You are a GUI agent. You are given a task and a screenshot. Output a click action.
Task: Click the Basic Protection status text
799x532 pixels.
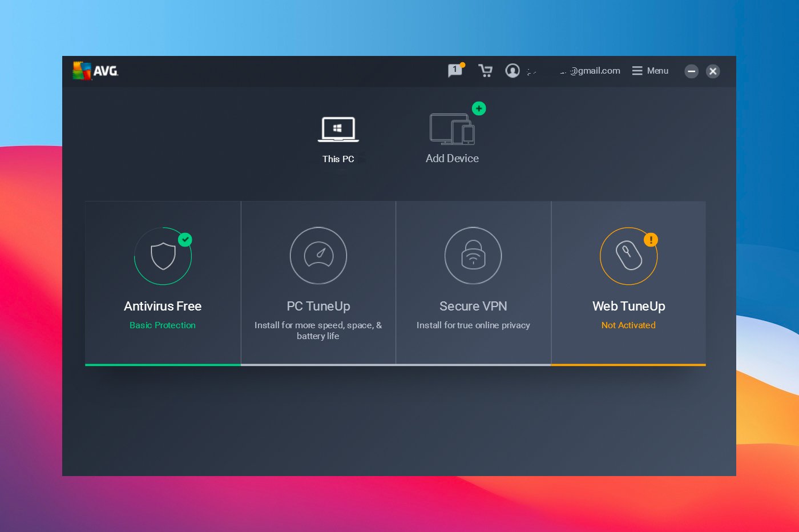click(x=163, y=325)
